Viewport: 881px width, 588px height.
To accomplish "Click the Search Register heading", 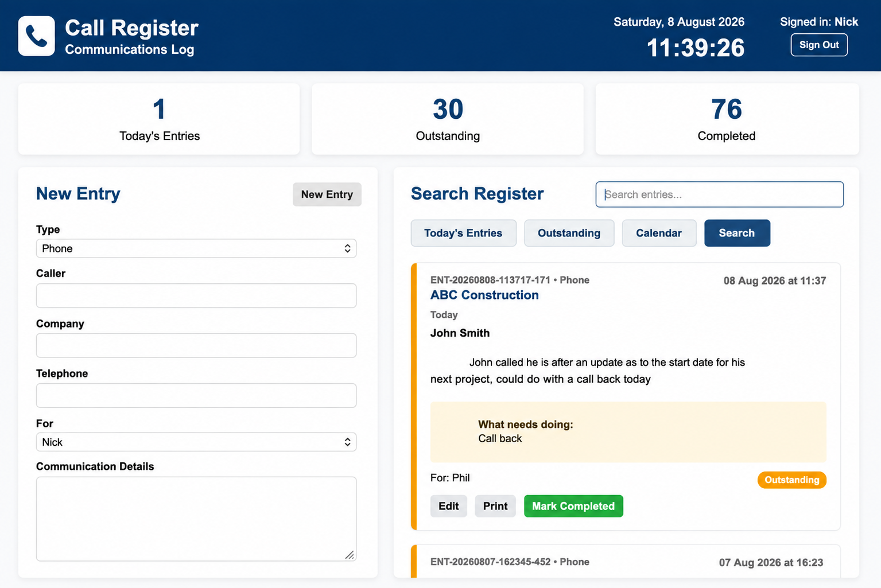I will pos(477,194).
